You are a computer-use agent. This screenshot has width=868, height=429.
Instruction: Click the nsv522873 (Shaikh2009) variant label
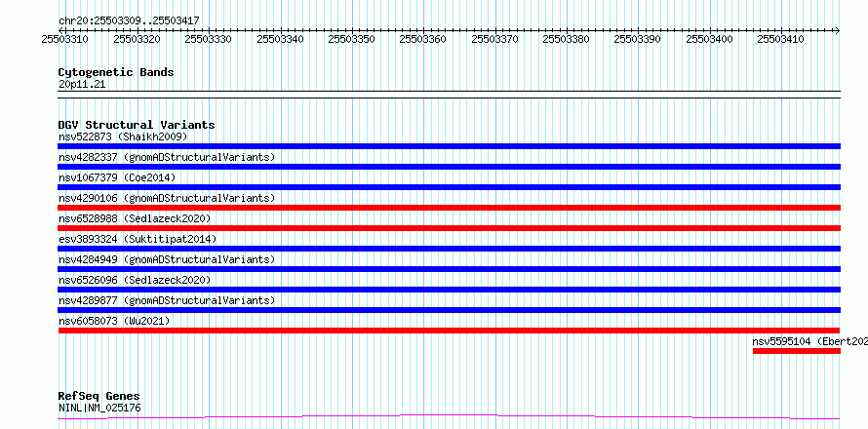click(x=123, y=136)
